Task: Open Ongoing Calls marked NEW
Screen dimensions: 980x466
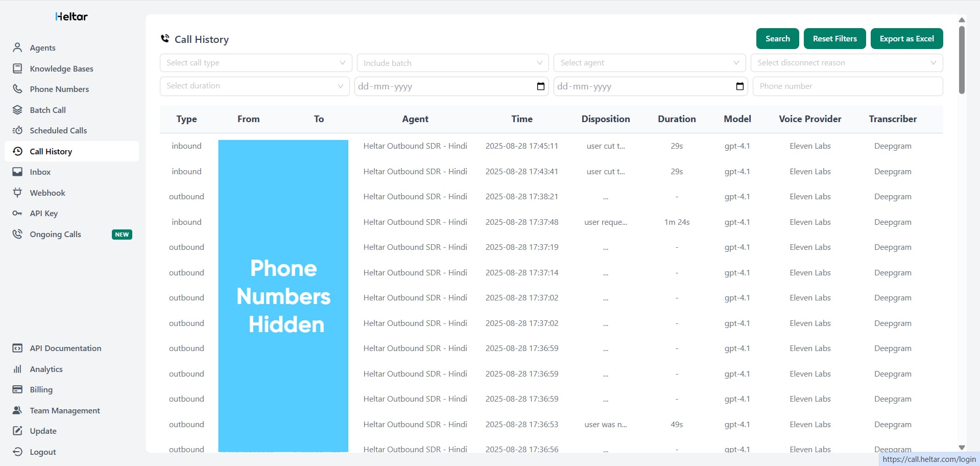Action: pos(55,234)
